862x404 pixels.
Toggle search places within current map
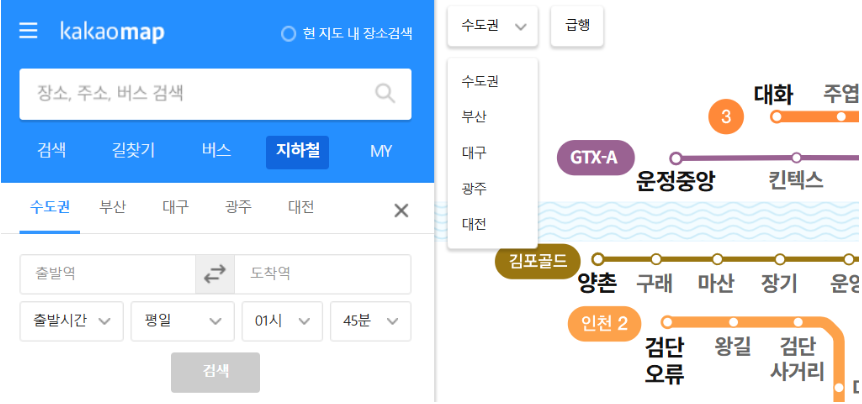tap(347, 34)
